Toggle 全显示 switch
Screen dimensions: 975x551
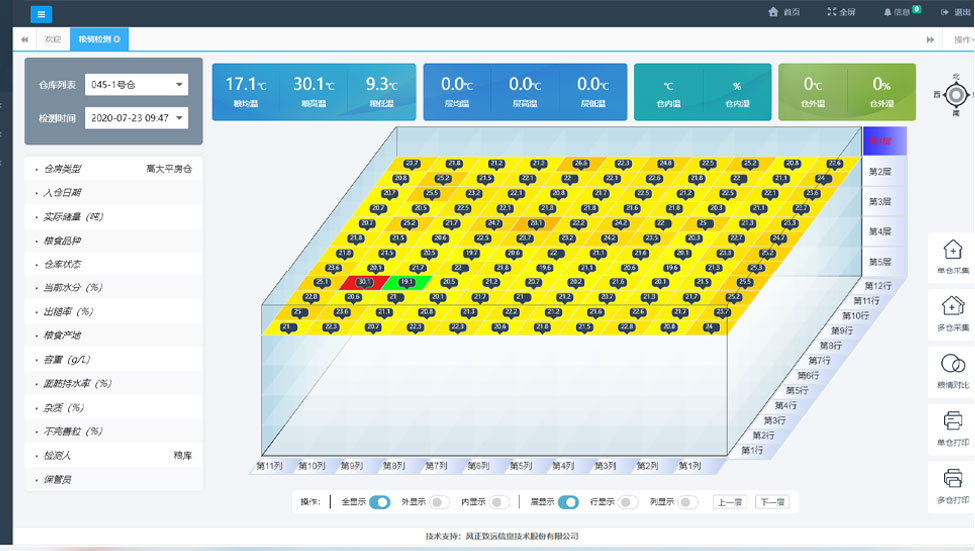(379, 502)
